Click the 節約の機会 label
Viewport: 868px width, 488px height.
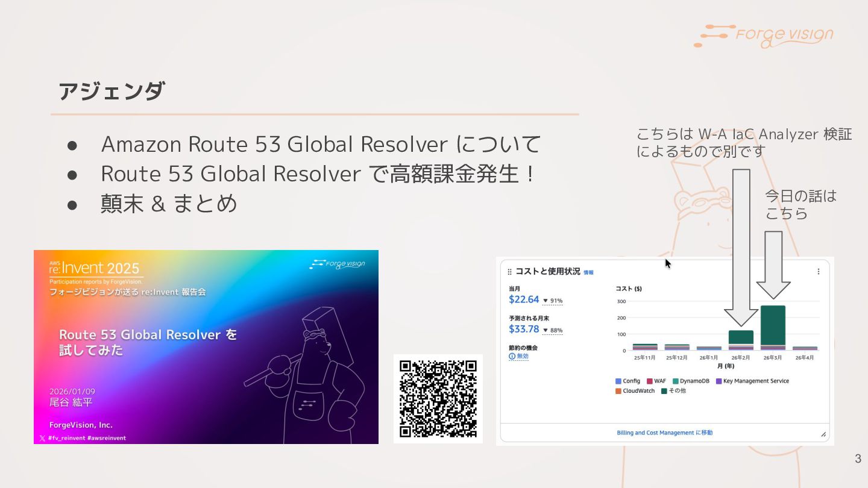point(523,348)
